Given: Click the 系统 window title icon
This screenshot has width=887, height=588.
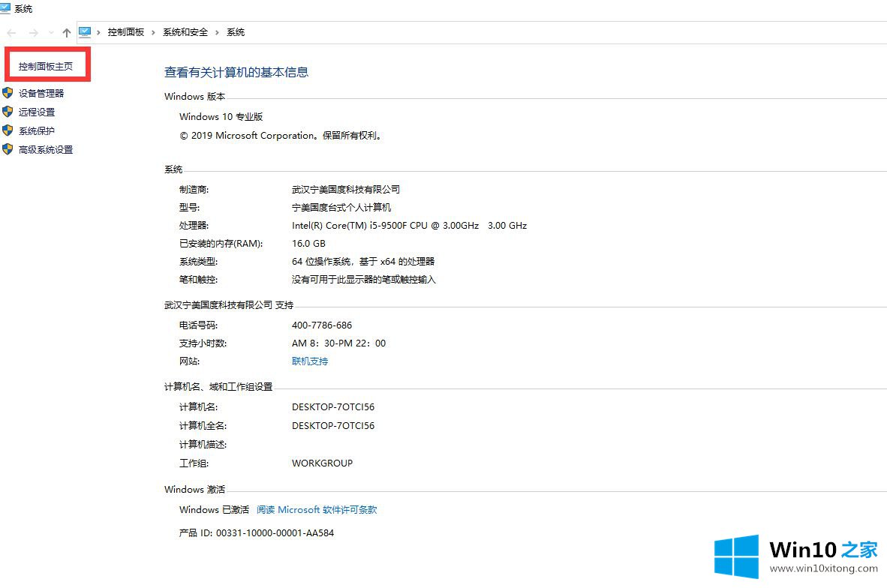Looking at the screenshot, I should click(6, 8).
